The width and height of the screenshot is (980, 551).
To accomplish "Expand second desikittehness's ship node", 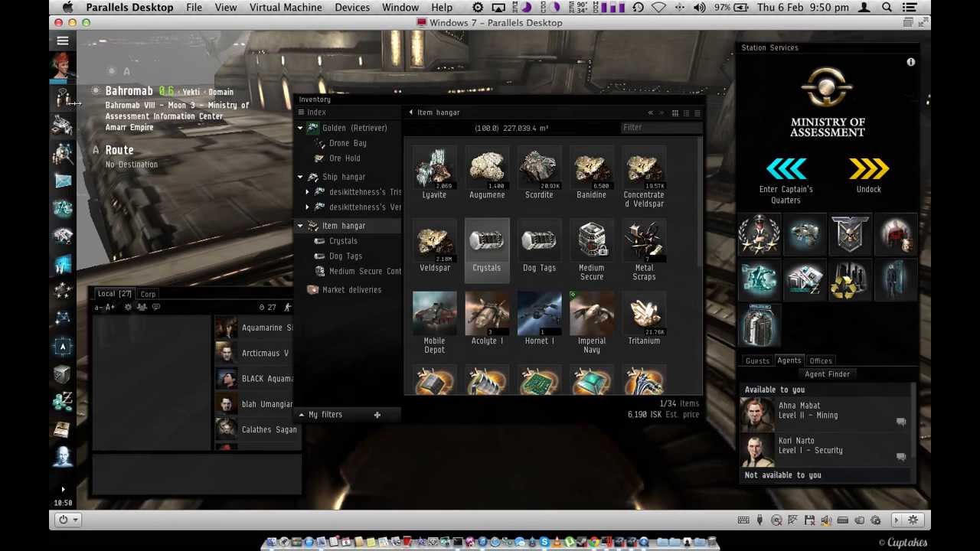I will point(307,207).
